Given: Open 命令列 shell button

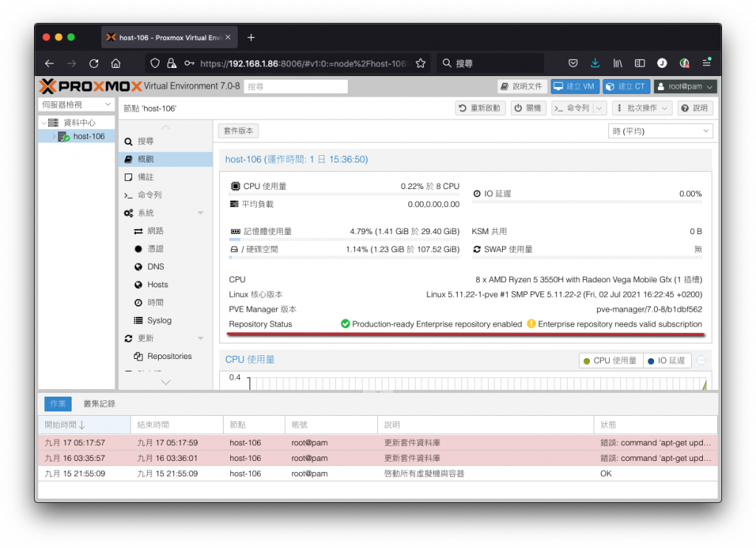Looking at the screenshot, I should click(x=572, y=108).
